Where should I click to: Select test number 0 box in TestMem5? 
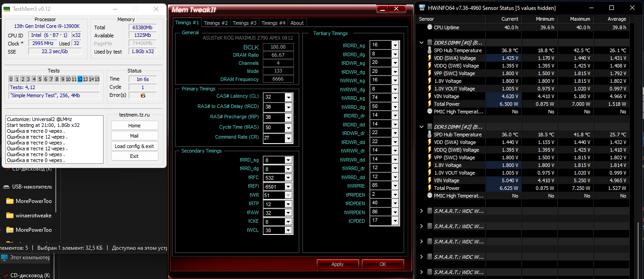tap(11, 79)
